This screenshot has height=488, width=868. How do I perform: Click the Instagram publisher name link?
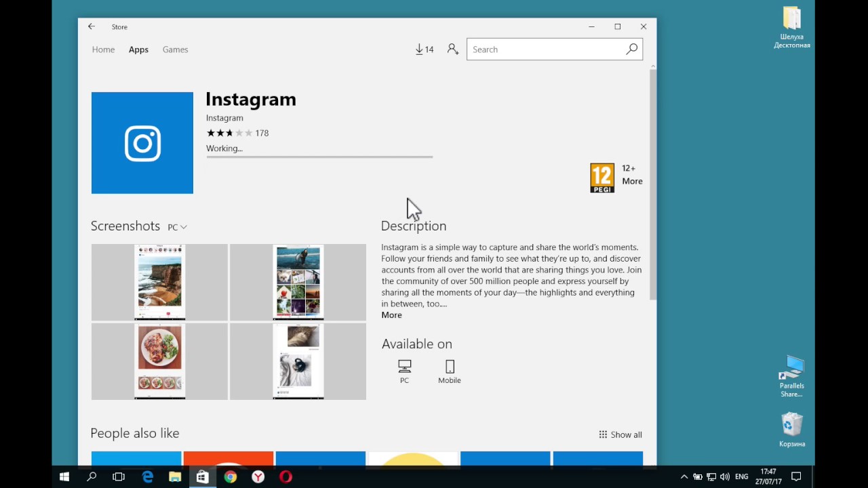(x=224, y=118)
